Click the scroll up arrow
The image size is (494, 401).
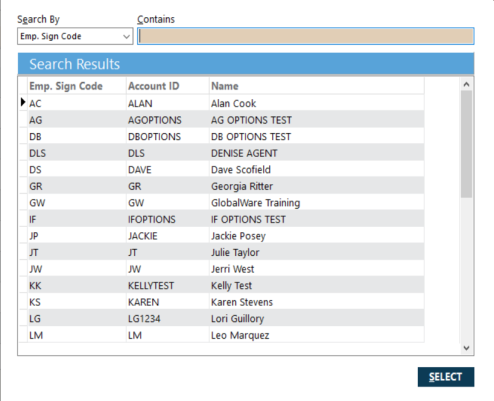pyautogui.click(x=466, y=84)
